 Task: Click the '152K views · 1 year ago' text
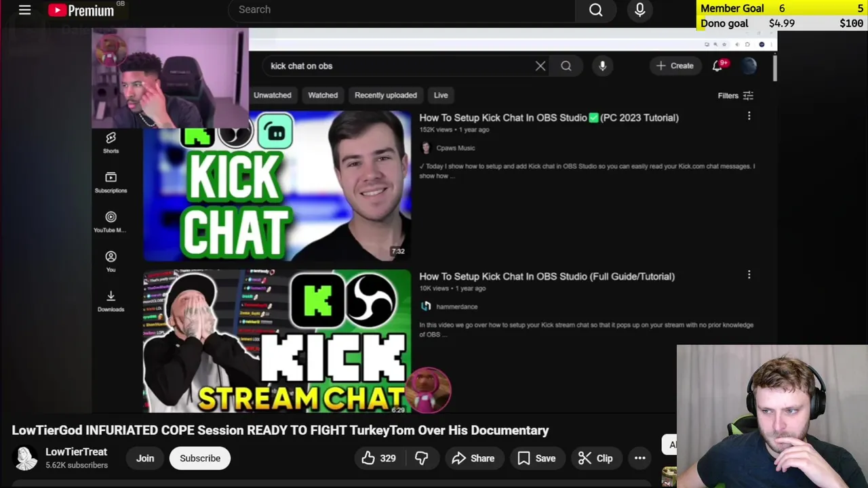click(454, 129)
